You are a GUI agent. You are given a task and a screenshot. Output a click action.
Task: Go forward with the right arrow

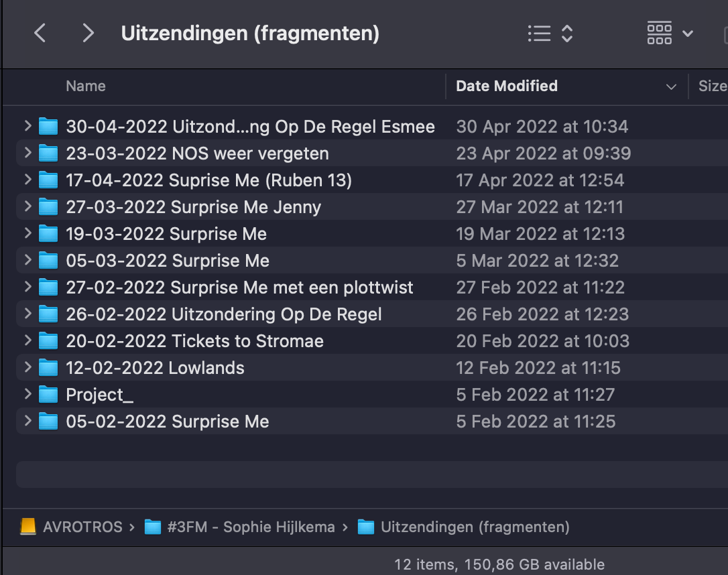(87, 33)
